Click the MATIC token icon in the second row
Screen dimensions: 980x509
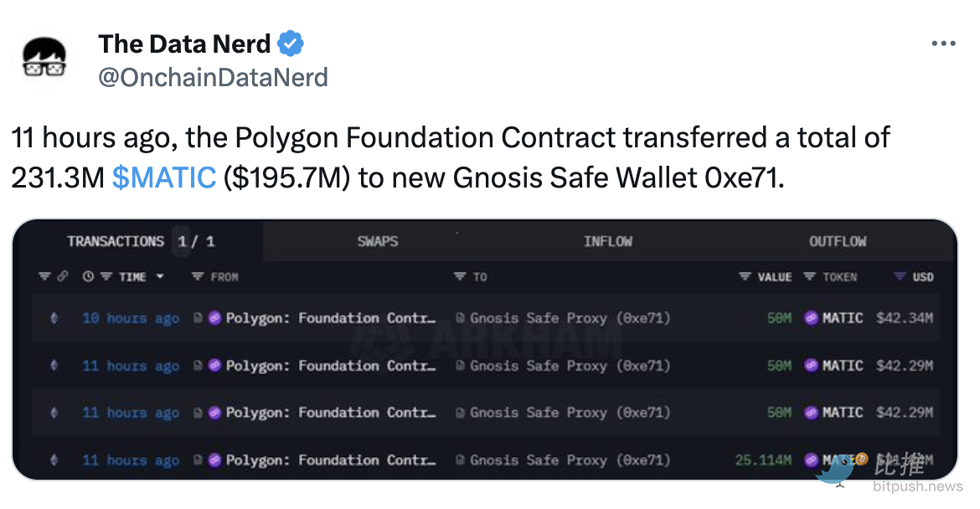[x=811, y=366]
